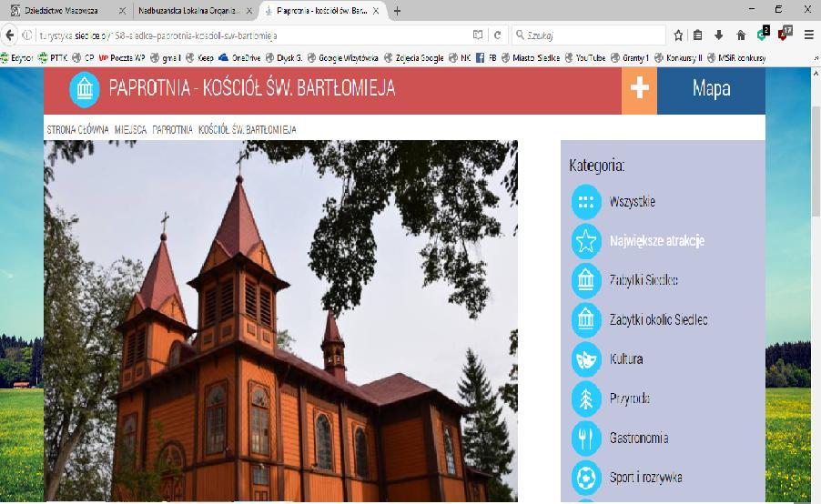The height and width of the screenshot is (504, 821).
Task: Open the downloads arrow icon
Action: pos(719,35)
